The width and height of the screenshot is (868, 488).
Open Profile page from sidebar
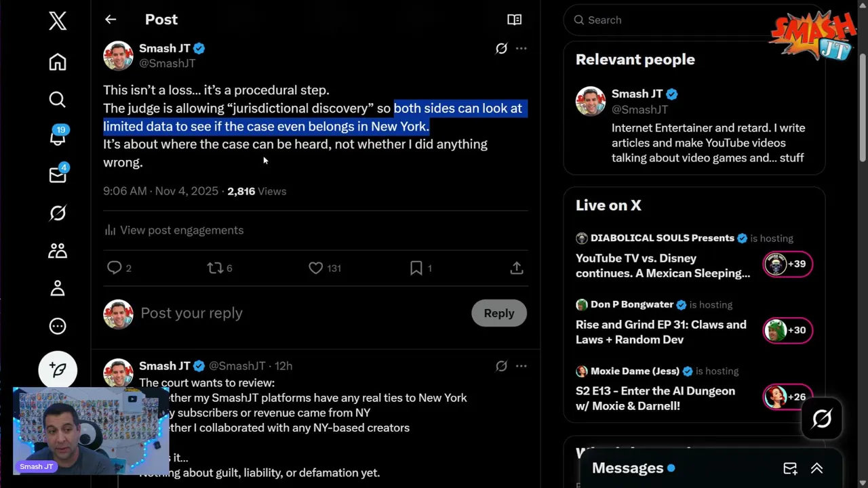point(58,289)
